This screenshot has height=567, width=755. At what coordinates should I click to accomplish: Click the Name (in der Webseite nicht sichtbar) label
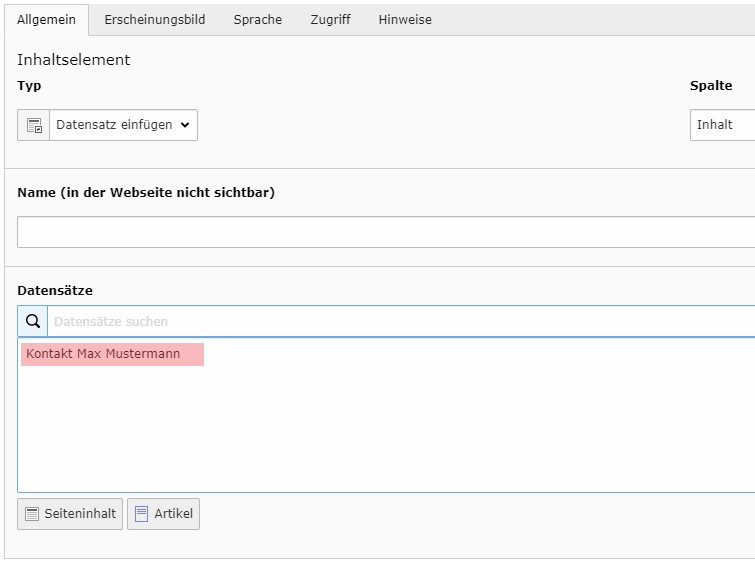coord(146,192)
